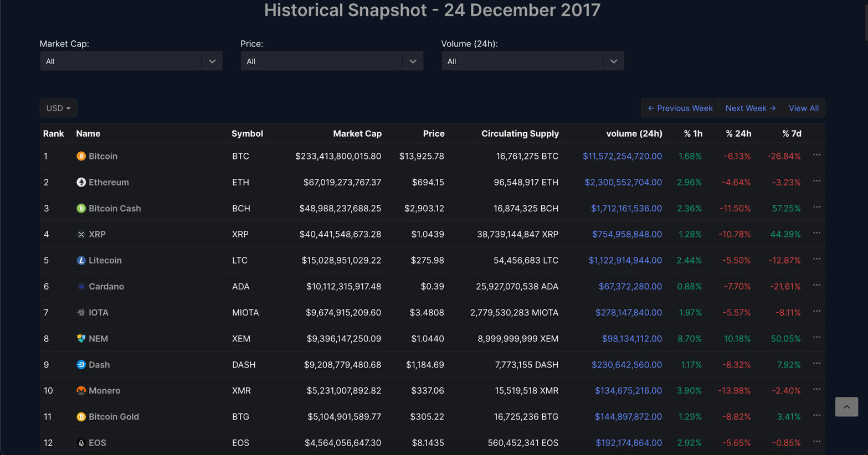Click the Litecoin logo icon
This screenshot has height=455, width=868.
[x=81, y=261]
